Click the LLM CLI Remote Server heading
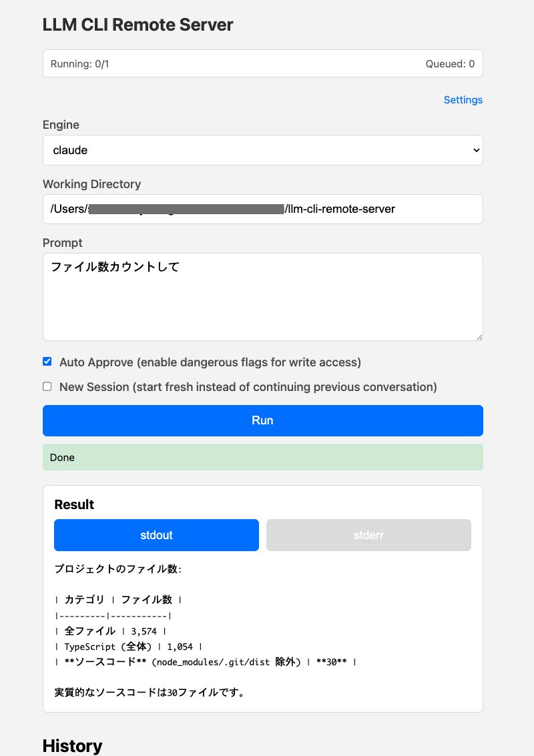The image size is (534, 756). point(138,25)
